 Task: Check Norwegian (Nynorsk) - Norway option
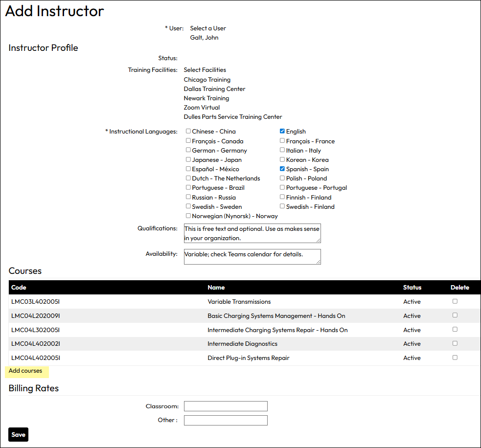(188, 216)
